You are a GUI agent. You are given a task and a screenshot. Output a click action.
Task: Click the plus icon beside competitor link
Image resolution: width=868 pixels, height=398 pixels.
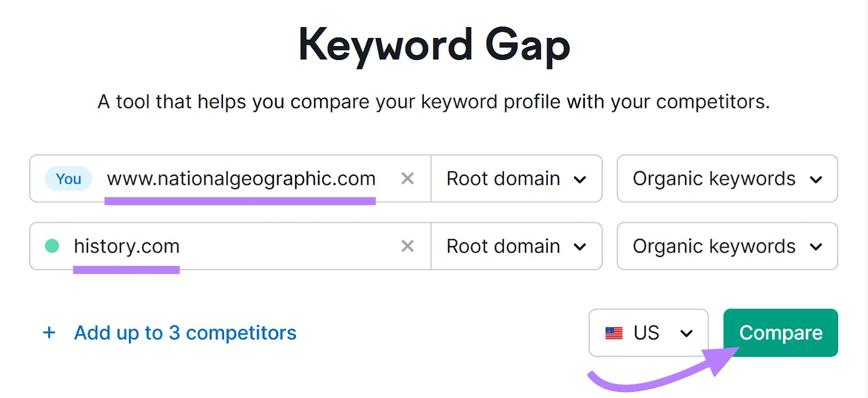[49, 333]
